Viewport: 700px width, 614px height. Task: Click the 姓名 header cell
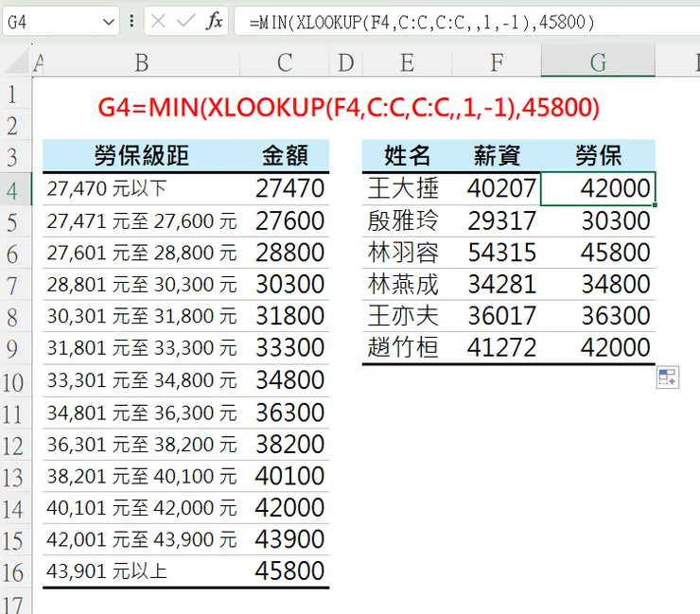point(407,156)
